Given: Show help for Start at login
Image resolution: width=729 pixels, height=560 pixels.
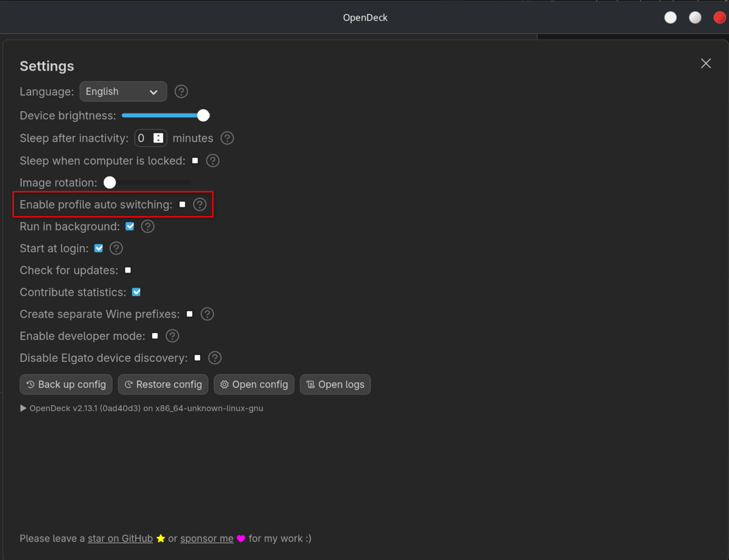Looking at the screenshot, I should [x=116, y=248].
